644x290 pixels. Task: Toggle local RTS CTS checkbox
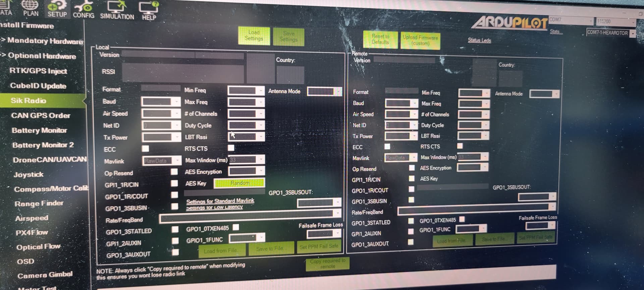[x=231, y=148]
